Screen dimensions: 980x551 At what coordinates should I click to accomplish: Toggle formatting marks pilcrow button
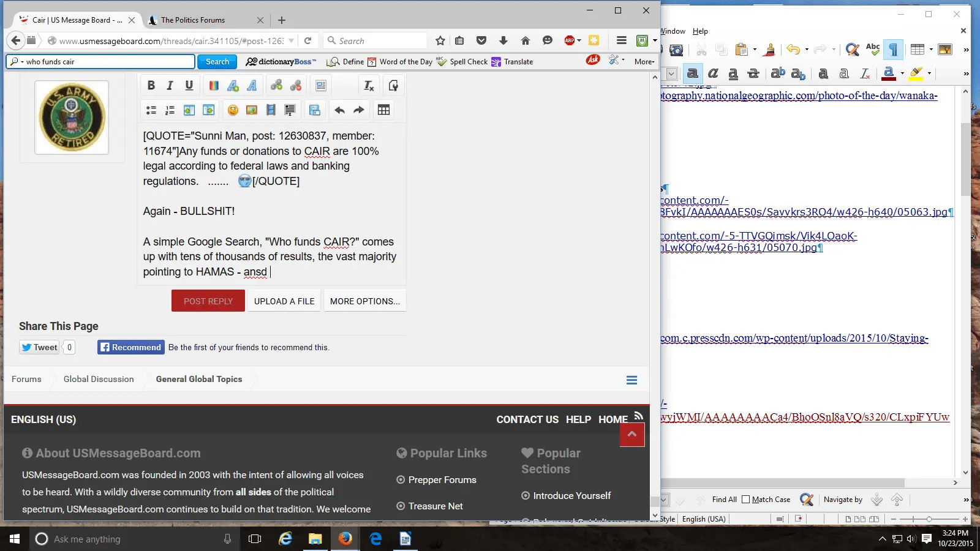[894, 50]
